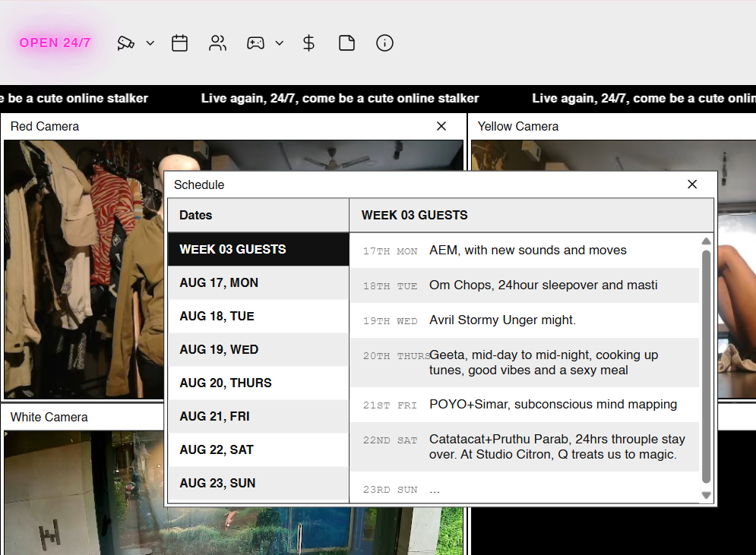Close the Schedule dialog
The width and height of the screenshot is (756, 555).
(692, 184)
